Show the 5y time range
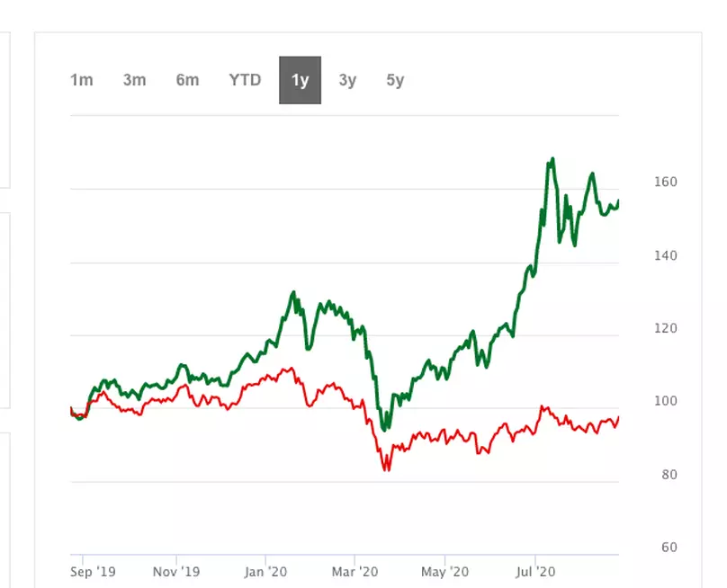The image size is (727, 588). coord(395,80)
